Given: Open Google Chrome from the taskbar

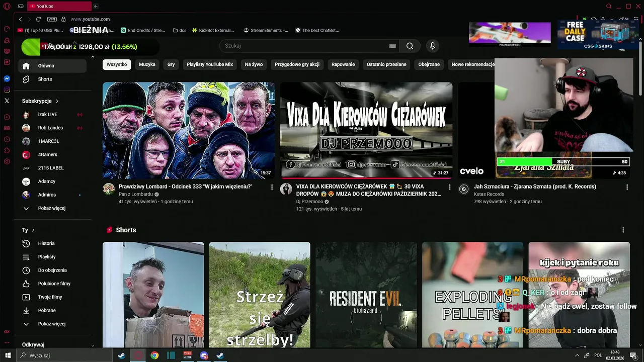Looking at the screenshot, I should pos(154,355).
